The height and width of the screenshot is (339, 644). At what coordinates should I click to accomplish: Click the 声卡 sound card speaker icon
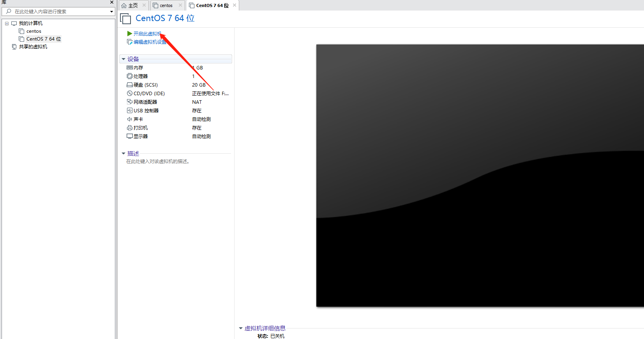[x=130, y=119]
